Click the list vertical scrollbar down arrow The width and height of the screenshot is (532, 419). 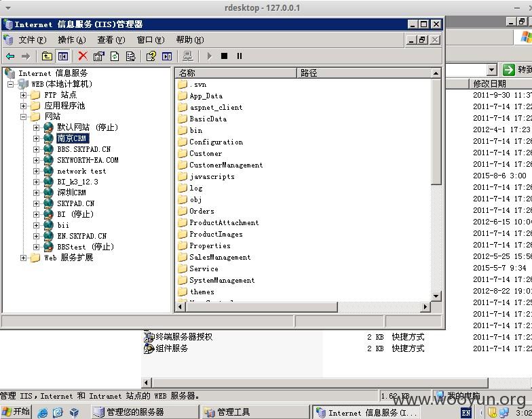coord(436,296)
